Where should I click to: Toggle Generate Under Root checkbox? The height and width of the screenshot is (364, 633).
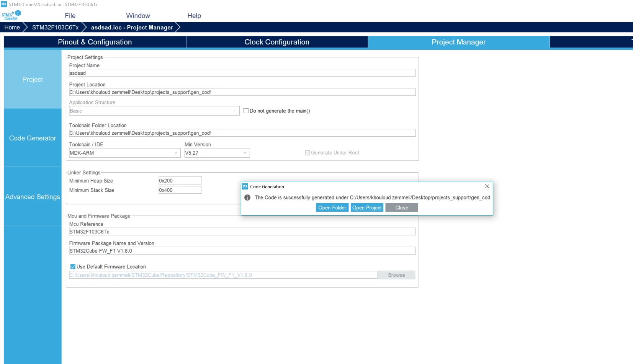coord(307,153)
